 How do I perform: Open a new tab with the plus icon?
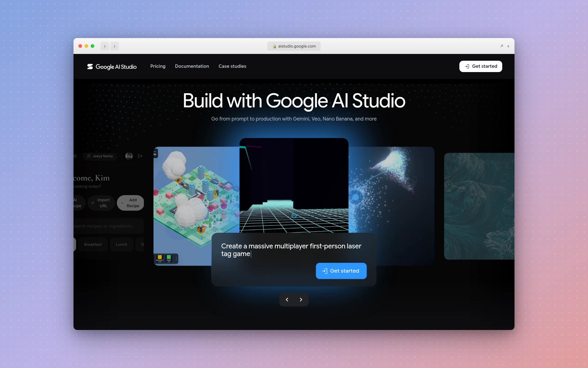point(508,46)
